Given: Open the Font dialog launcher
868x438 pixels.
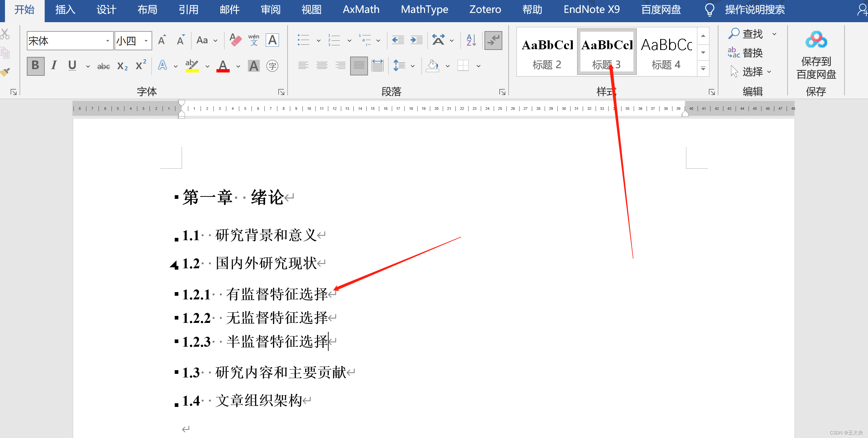Looking at the screenshot, I should (281, 92).
